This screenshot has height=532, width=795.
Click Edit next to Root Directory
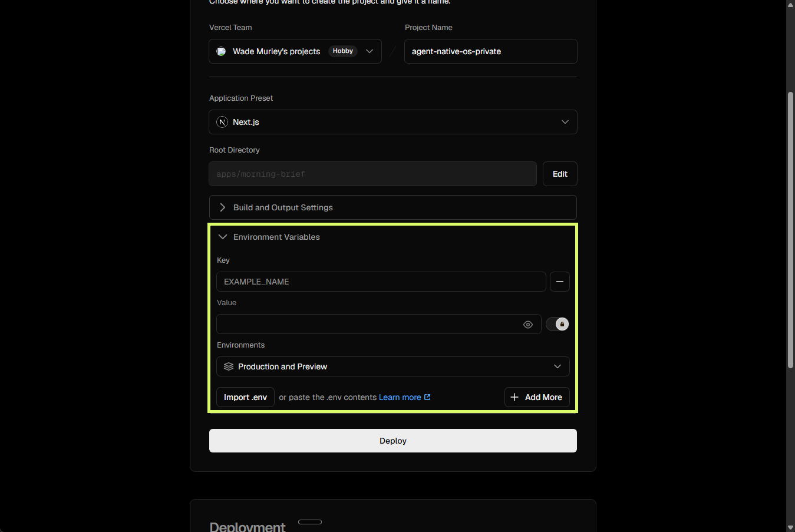pyautogui.click(x=560, y=174)
